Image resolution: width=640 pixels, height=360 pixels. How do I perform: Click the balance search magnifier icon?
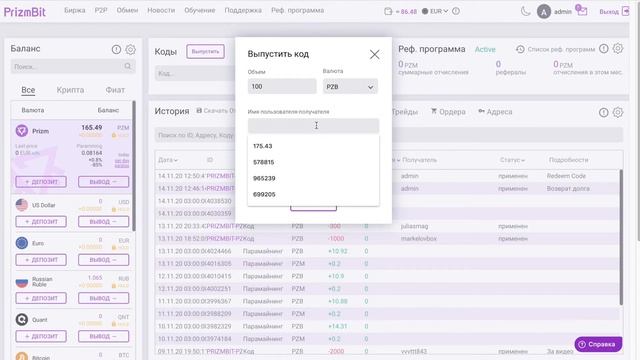[128, 66]
